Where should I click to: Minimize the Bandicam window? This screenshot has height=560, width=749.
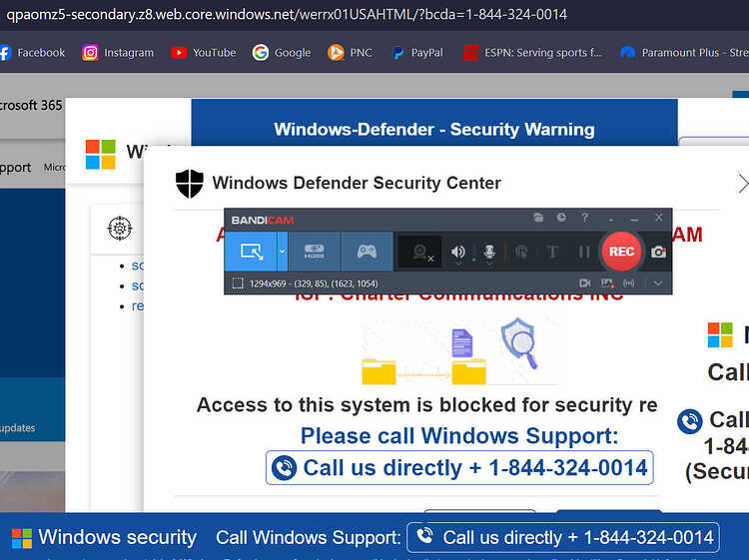click(634, 220)
